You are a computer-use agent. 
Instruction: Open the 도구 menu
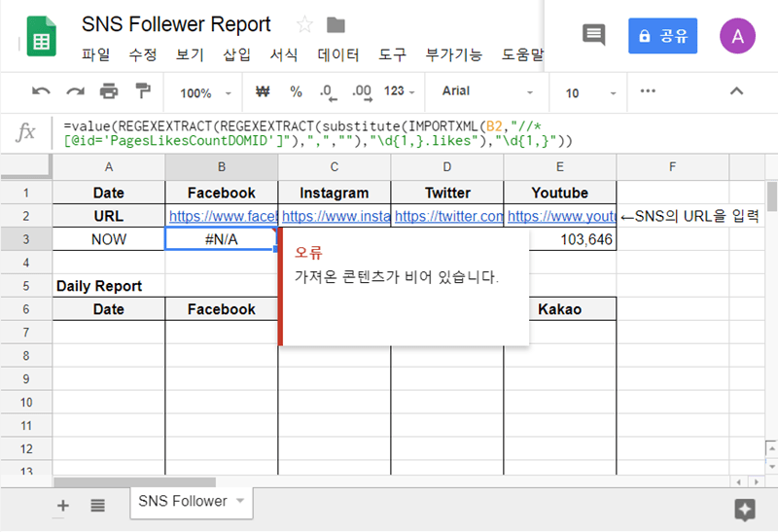(x=393, y=54)
